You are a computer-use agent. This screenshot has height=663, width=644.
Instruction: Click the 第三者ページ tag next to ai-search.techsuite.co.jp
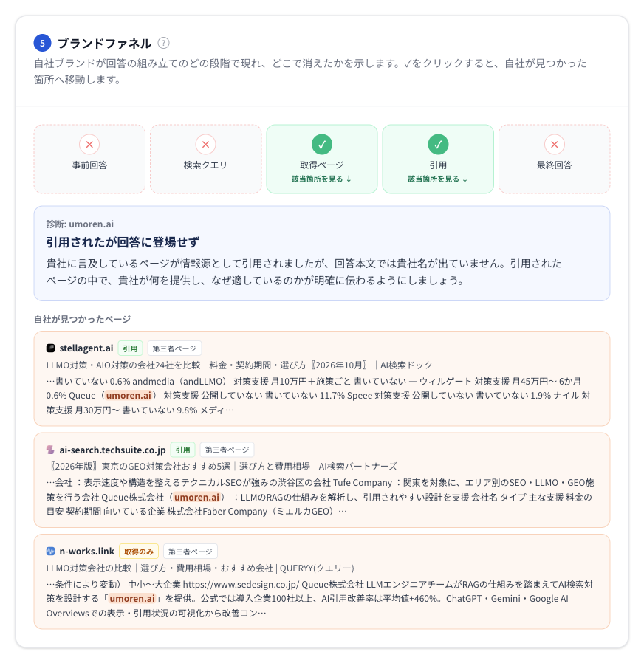click(x=227, y=450)
